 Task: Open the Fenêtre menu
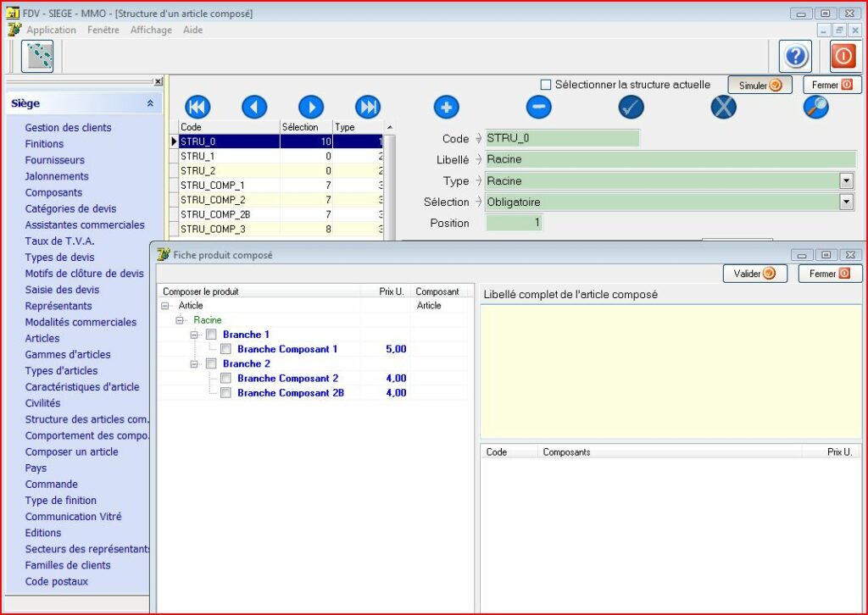pos(103,30)
